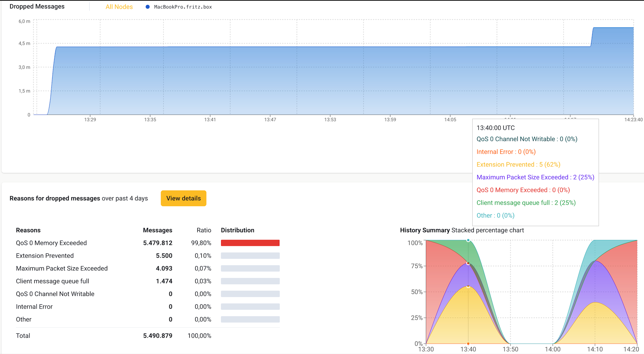Click the 13:40:00 UTC tooltip timestamp
The width and height of the screenshot is (644, 354).
point(496,128)
